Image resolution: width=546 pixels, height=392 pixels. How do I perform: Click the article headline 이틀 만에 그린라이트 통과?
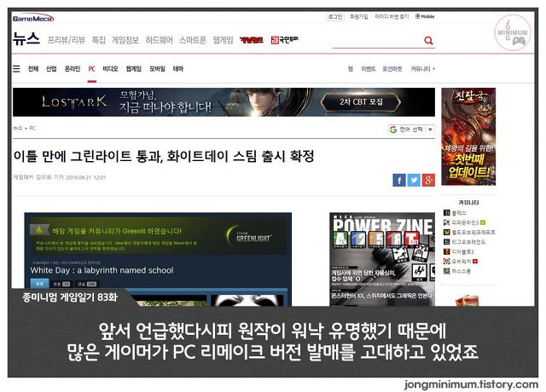click(164, 156)
